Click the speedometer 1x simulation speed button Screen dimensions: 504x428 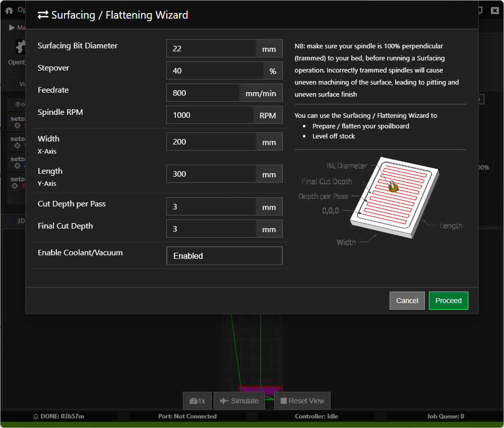(x=198, y=401)
